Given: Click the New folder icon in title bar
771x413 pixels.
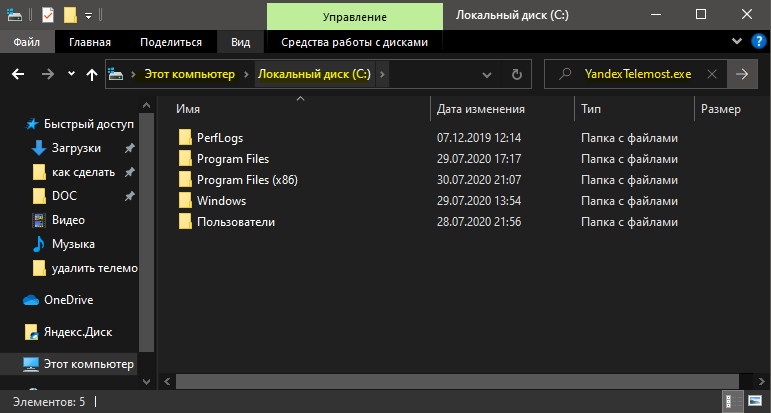Looking at the screenshot, I should tap(71, 15).
